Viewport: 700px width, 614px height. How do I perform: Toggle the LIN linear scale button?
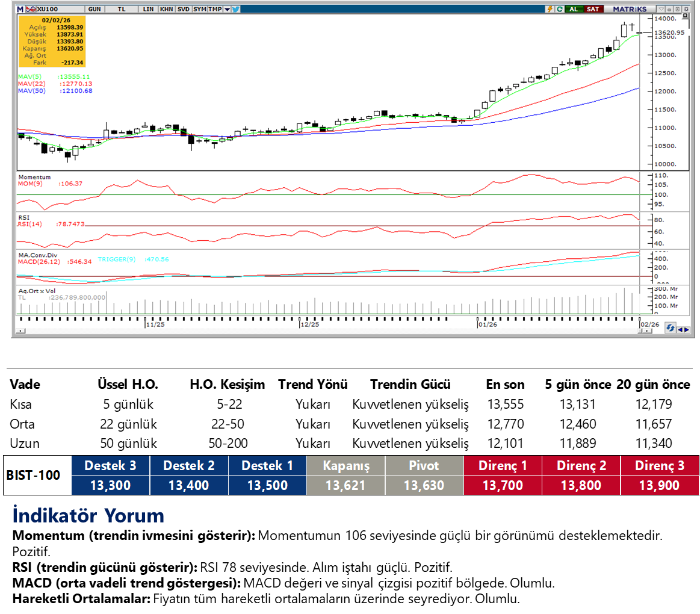point(147,9)
